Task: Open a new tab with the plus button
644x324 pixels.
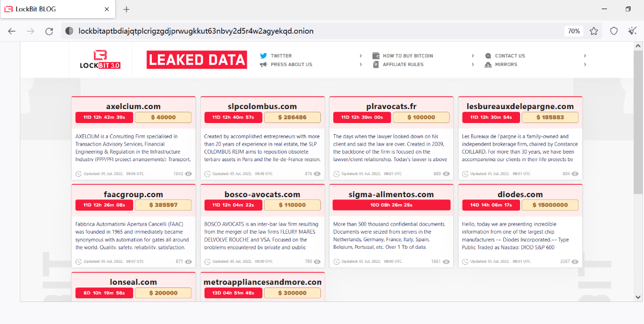Action: (x=127, y=9)
